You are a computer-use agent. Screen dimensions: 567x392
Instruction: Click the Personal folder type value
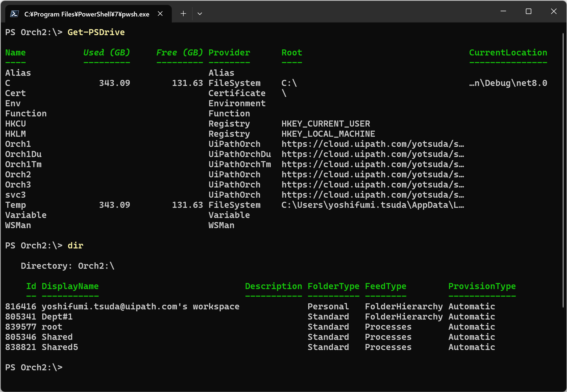tap(328, 306)
